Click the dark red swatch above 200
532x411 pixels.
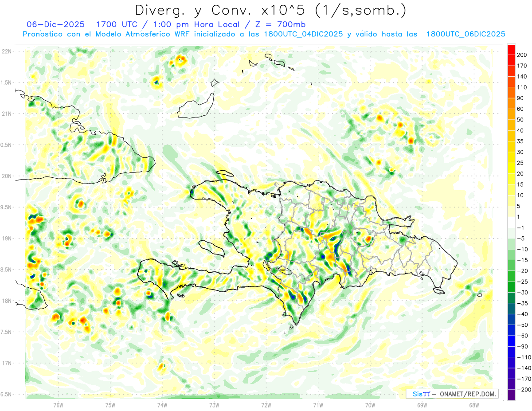click(511, 50)
